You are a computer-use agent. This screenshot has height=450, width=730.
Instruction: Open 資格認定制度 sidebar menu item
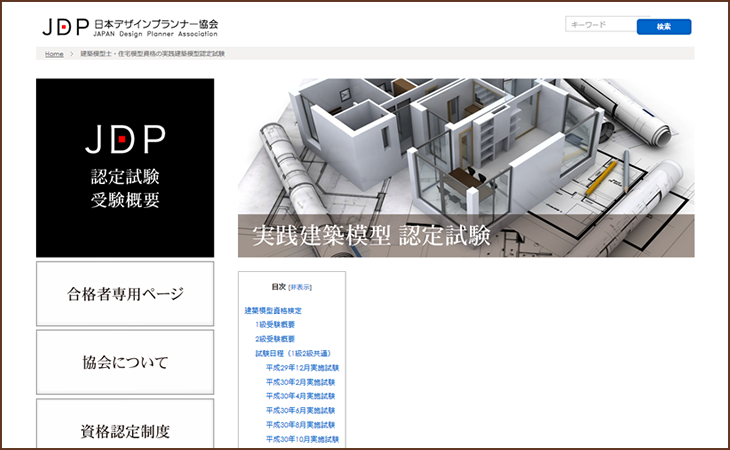(125, 431)
